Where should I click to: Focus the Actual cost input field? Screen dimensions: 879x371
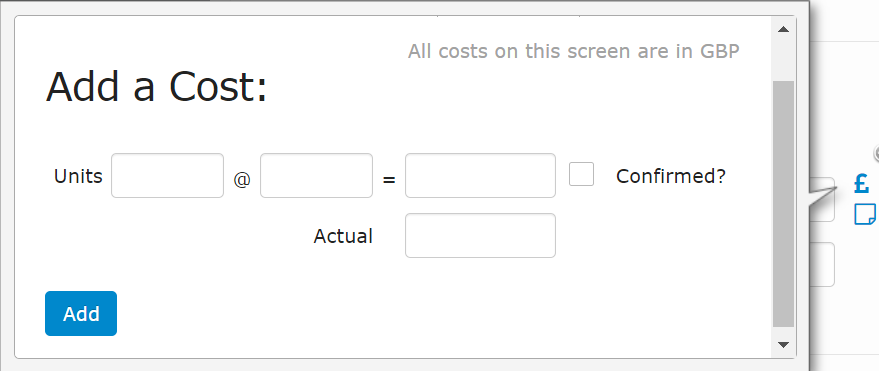(x=480, y=235)
